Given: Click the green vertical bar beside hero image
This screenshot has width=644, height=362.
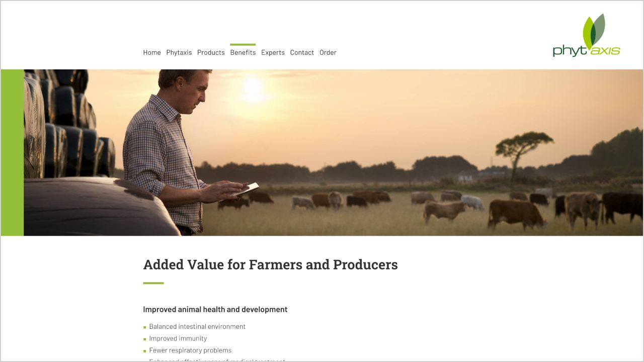Looking at the screenshot, I should click(12, 152).
